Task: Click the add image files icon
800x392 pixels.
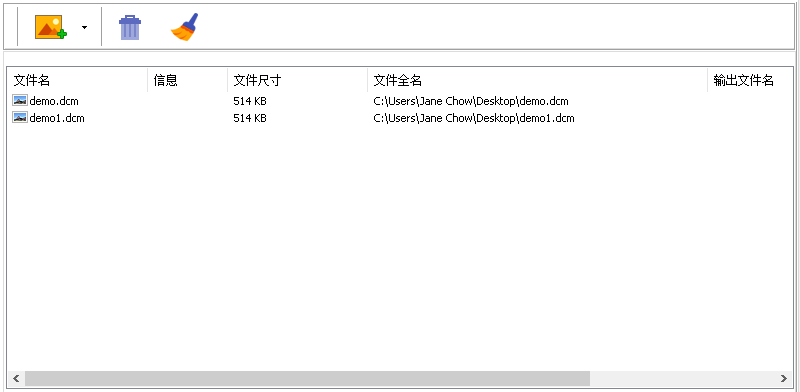Action: [51, 27]
